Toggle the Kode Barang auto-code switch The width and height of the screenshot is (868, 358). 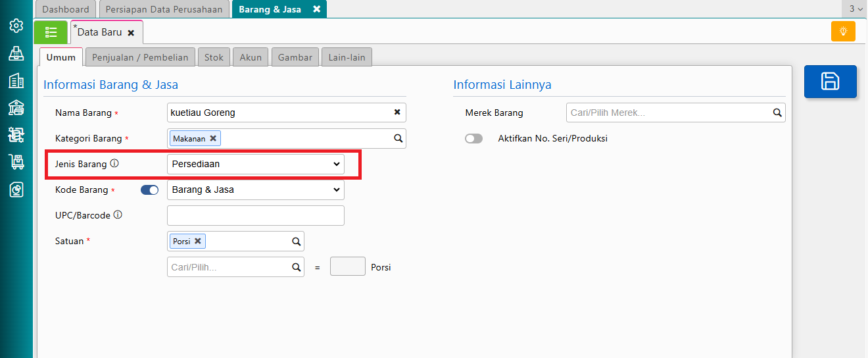[x=150, y=190]
